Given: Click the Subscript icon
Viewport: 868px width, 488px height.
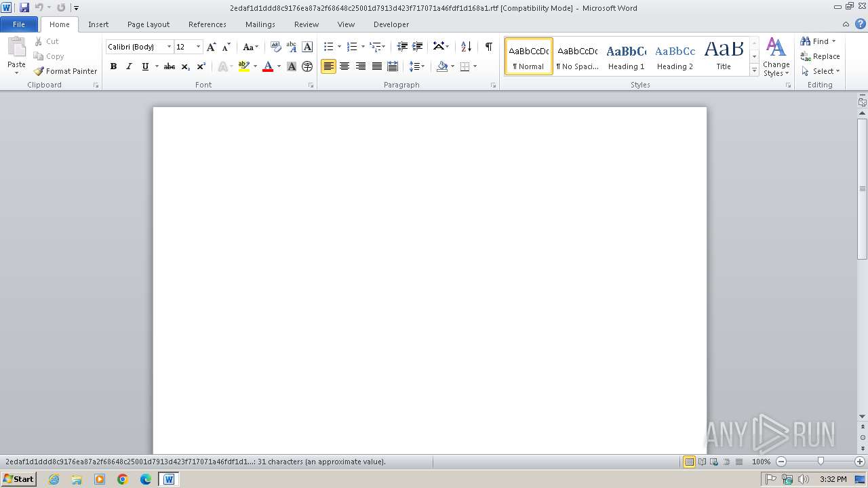Looking at the screenshot, I should pyautogui.click(x=185, y=66).
